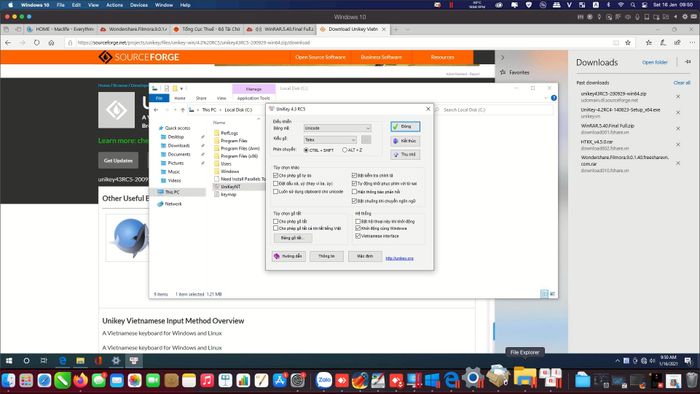Toggle Bật chuông khi chuyển ngôn ngữ

[354, 201]
